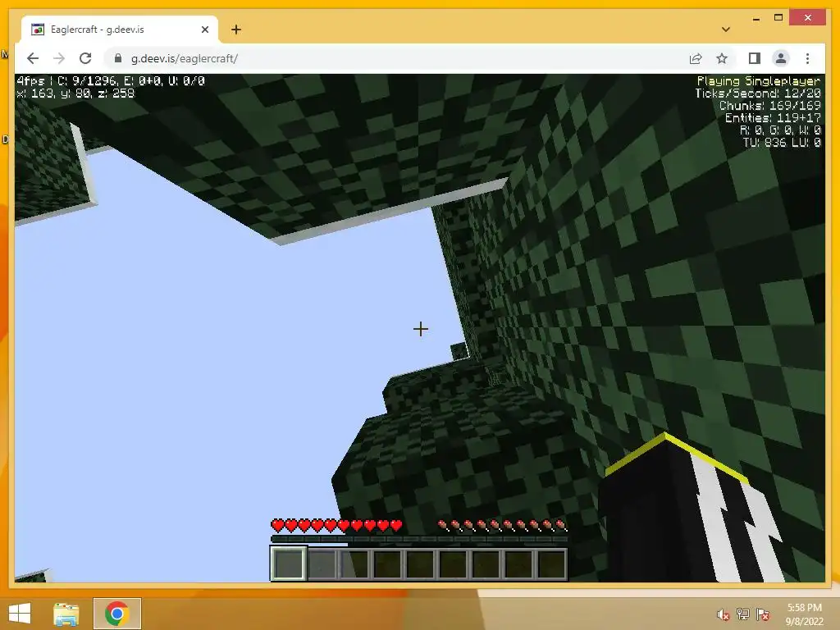Close the Eaglercraft tab
Screen dimensions: 840x630
(x=204, y=30)
